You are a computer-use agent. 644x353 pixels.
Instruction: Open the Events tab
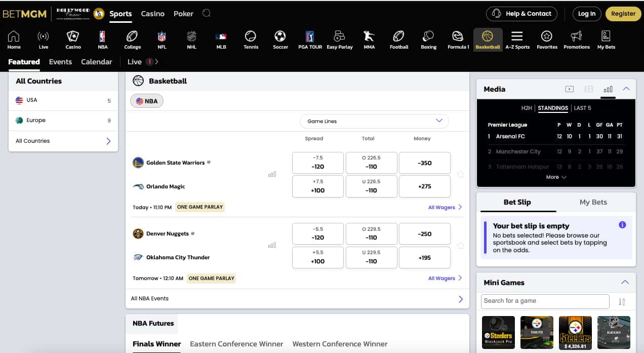(60, 62)
